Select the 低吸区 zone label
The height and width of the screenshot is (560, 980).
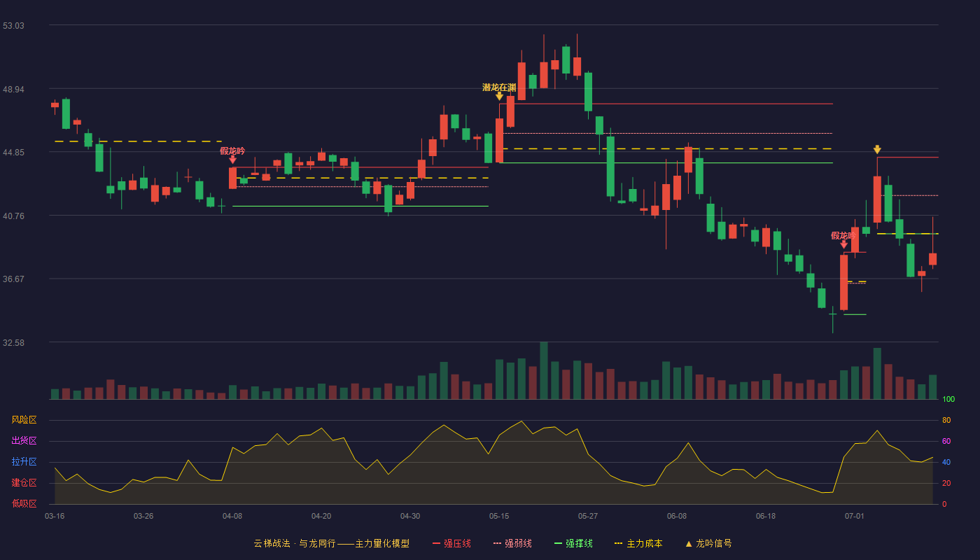tap(24, 503)
